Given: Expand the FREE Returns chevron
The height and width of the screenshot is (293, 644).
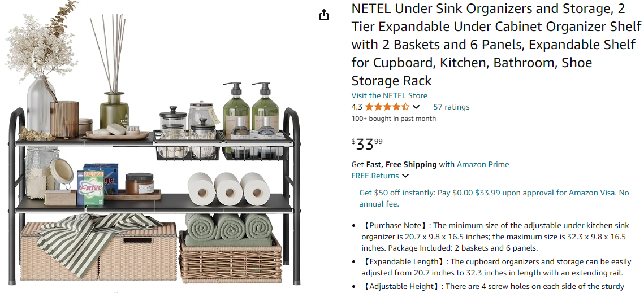Looking at the screenshot, I should [405, 176].
